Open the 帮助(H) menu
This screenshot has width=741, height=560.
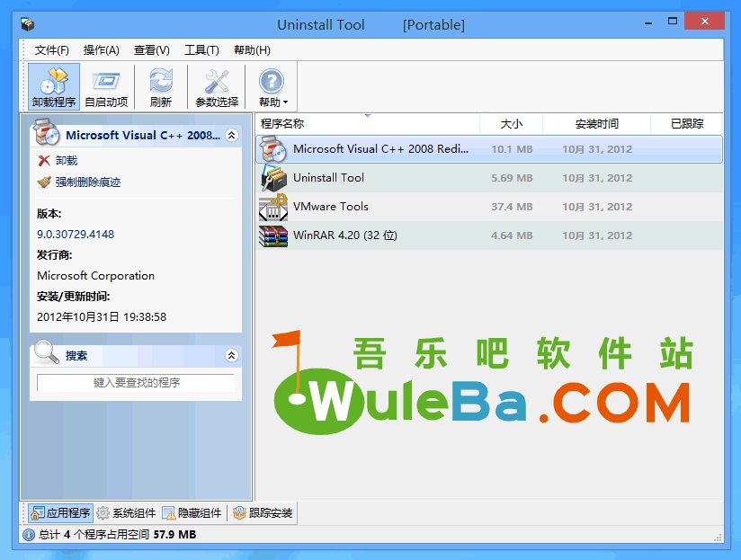pos(253,50)
